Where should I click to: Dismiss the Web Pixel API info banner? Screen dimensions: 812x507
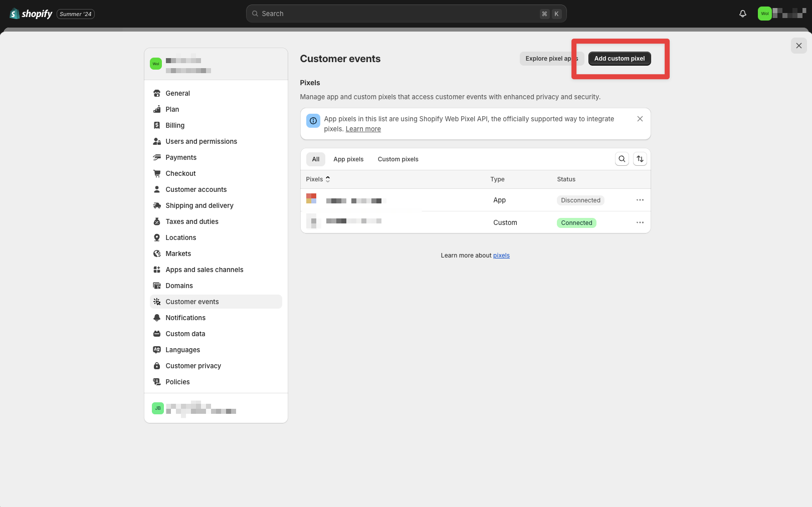[640, 119]
